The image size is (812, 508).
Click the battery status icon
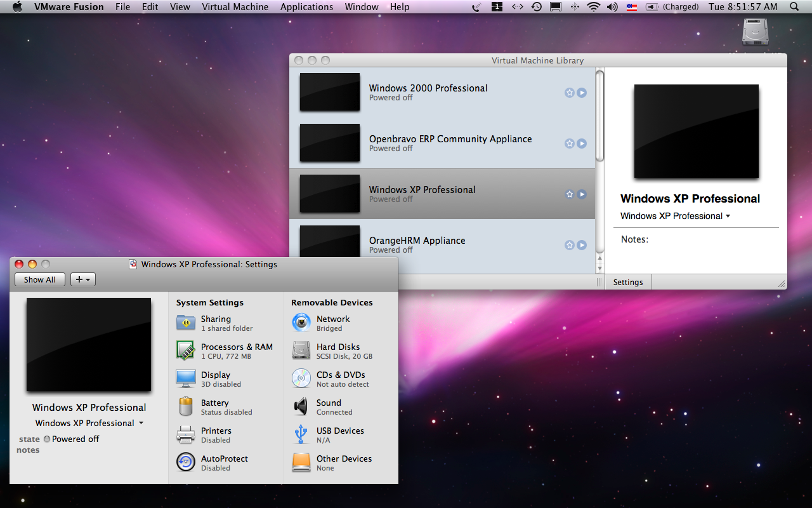652,7
